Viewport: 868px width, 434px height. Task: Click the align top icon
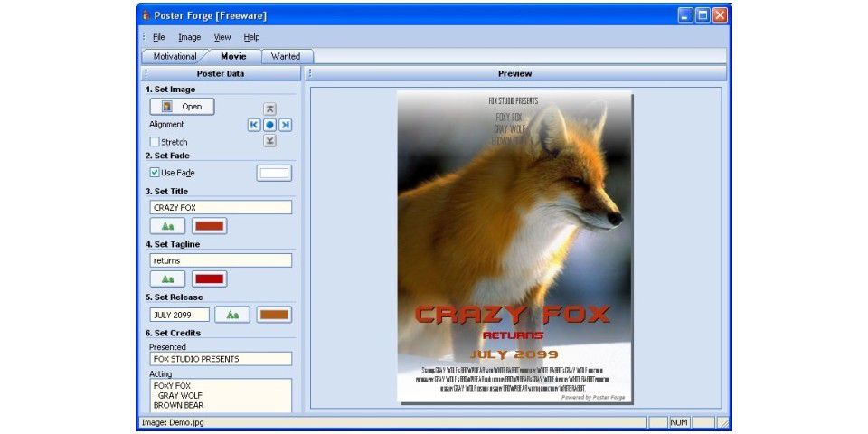(x=269, y=108)
